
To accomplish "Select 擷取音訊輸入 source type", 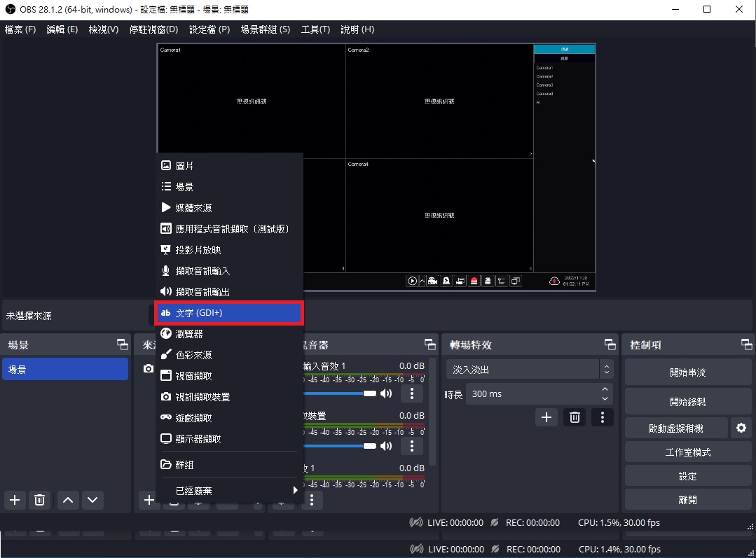I will click(x=229, y=271).
